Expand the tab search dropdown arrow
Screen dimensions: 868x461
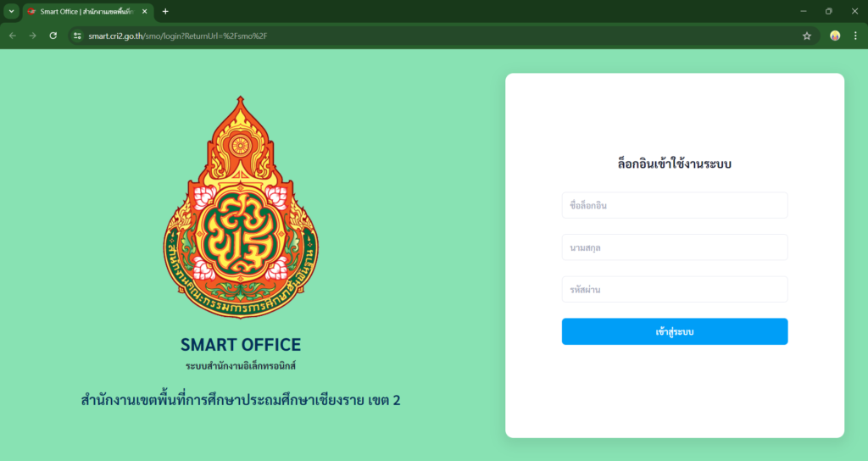click(x=11, y=12)
